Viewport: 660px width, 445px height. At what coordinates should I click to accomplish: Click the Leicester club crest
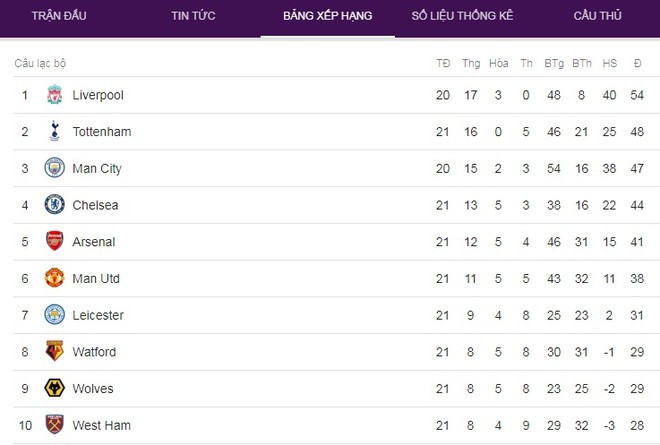click(54, 314)
